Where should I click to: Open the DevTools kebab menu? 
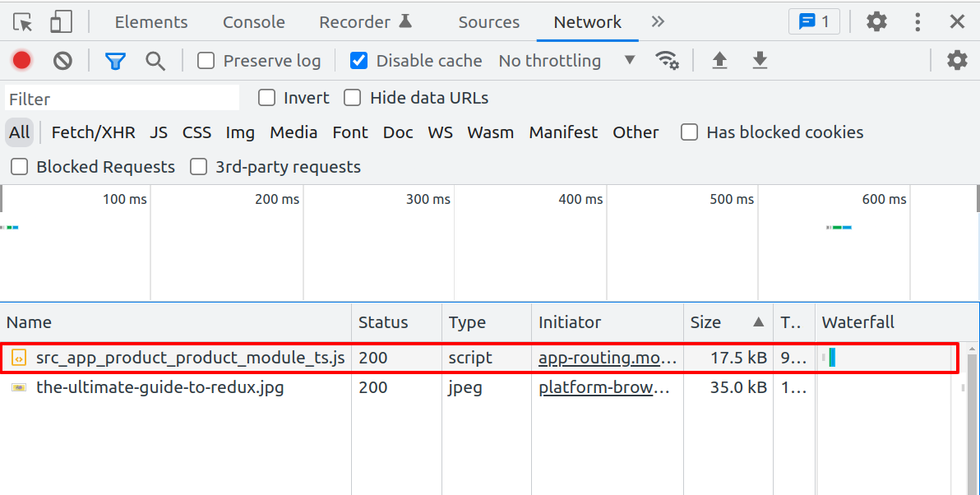coord(918,22)
